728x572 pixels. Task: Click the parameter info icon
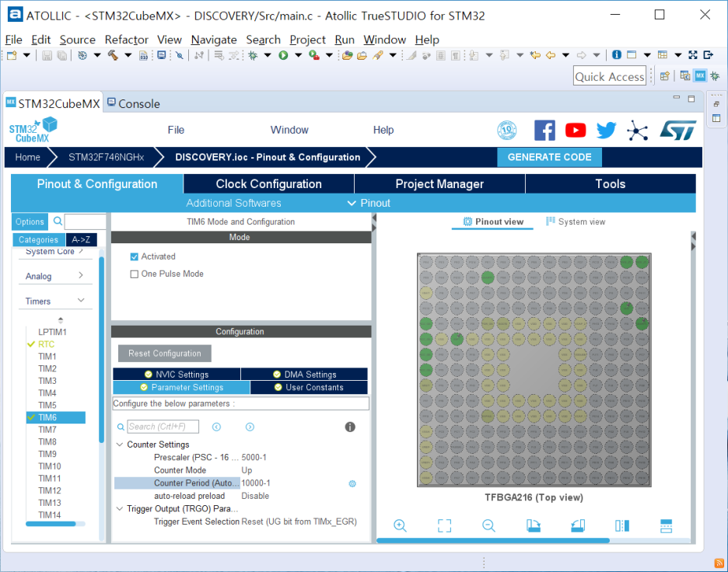(x=350, y=427)
